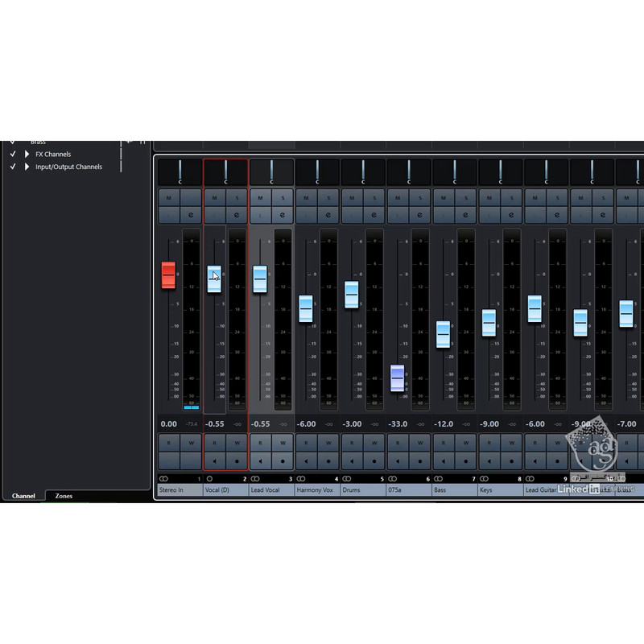Click the Drums channel name label
644x644 pixels.
(352, 489)
